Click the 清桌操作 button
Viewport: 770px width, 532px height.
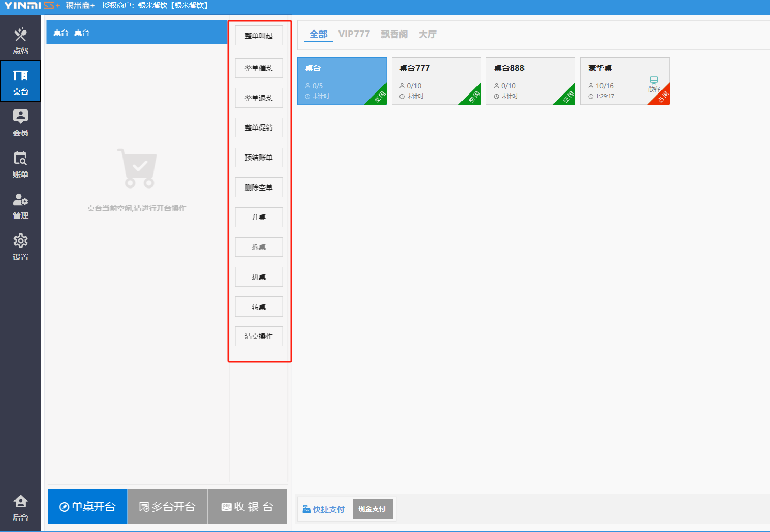[x=259, y=336]
